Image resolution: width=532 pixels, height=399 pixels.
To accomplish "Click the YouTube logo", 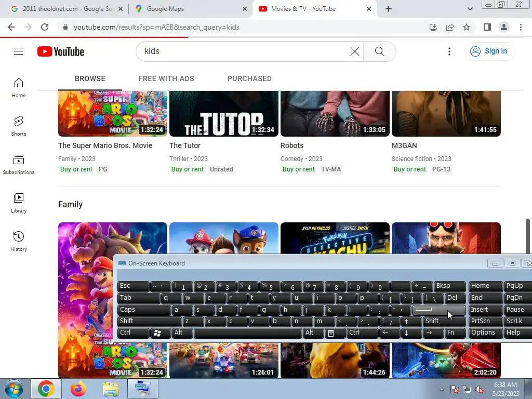I will [61, 51].
